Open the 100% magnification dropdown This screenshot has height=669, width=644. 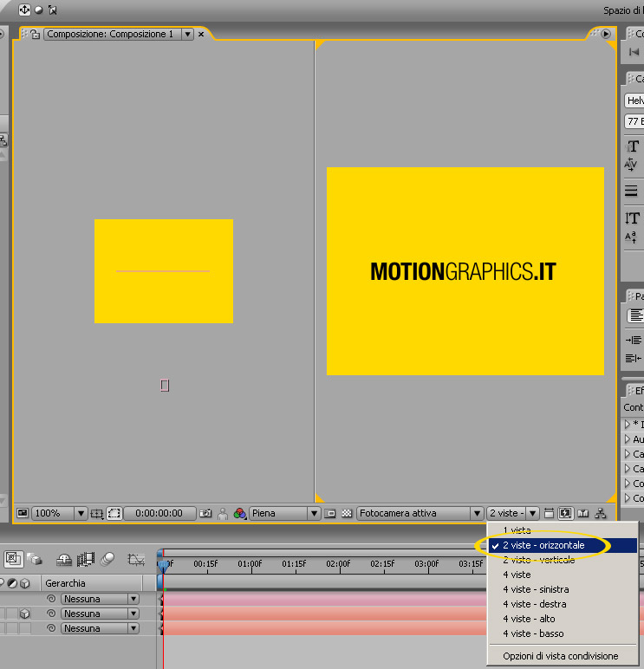click(x=59, y=513)
